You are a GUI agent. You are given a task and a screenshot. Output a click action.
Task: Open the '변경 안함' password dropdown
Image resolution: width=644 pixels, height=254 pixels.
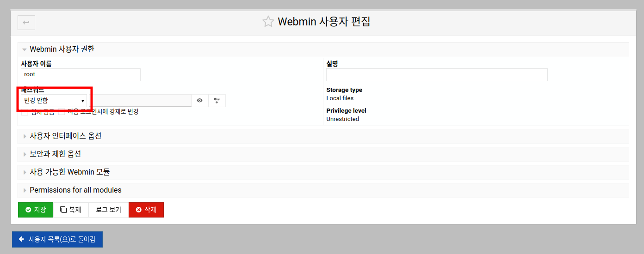coord(54,100)
